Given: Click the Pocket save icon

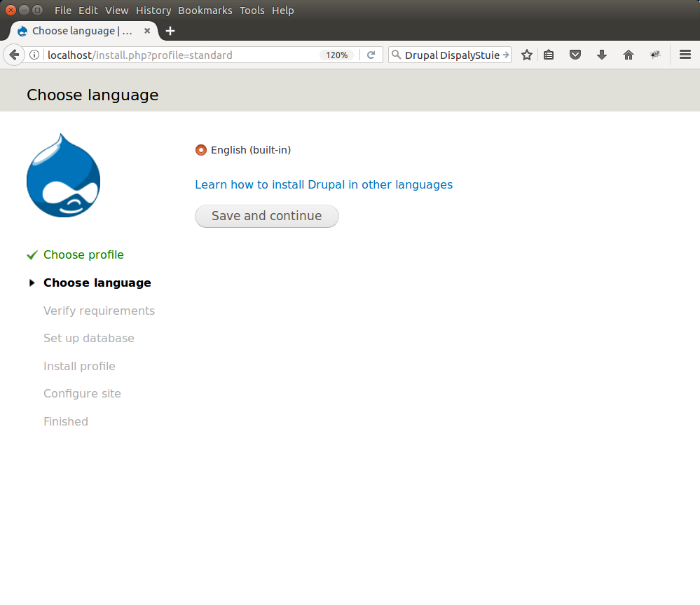Looking at the screenshot, I should (x=575, y=55).
